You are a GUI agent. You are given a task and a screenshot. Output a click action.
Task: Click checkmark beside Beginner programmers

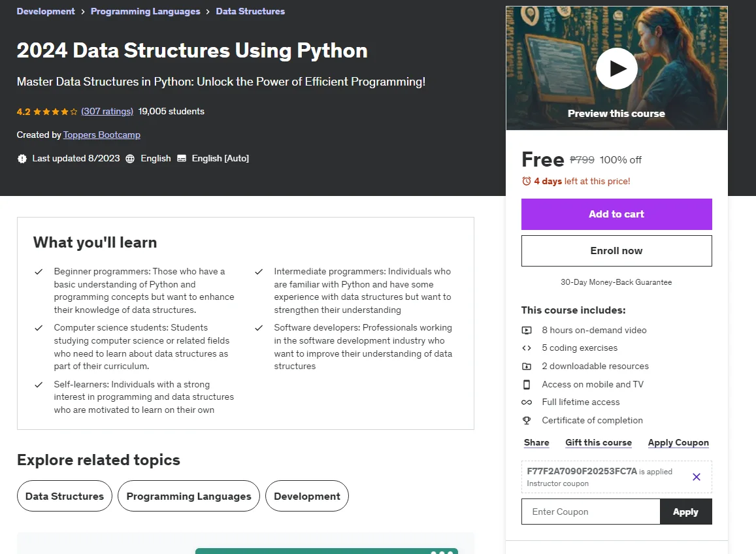pos(39,272)
